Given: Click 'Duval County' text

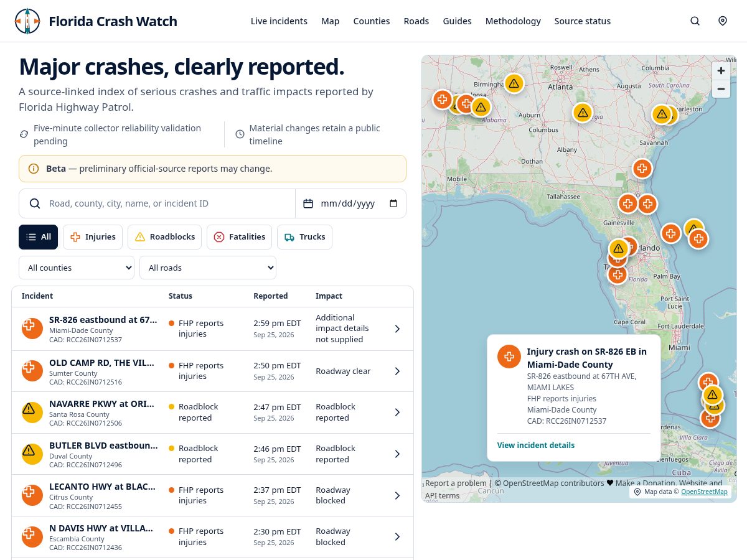Looking at the screenshot, I should point(70,456).
